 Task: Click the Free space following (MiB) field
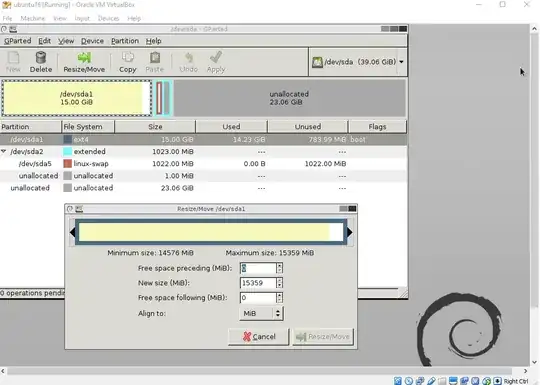click(258, 298)
